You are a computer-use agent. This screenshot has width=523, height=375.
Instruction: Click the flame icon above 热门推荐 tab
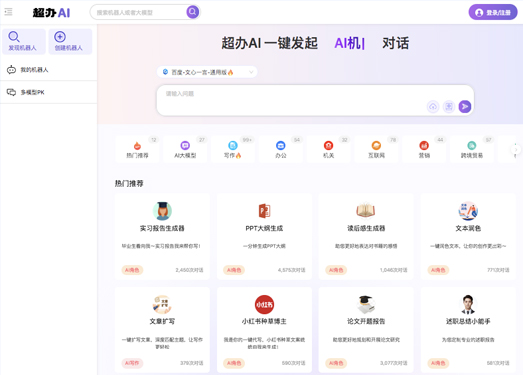(x=137, y=145)
